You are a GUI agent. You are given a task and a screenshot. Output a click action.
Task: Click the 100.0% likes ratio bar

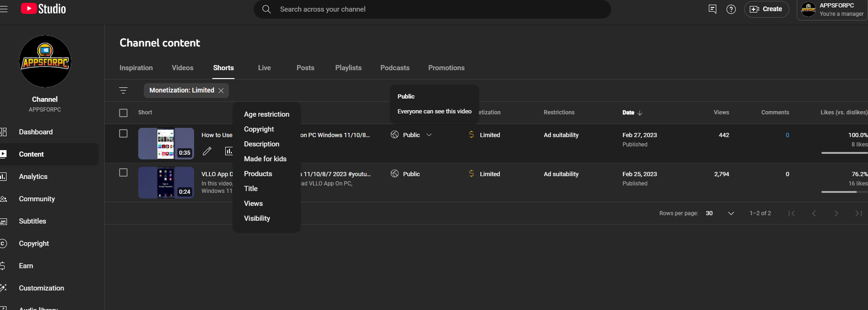click(x=844, y=153)
